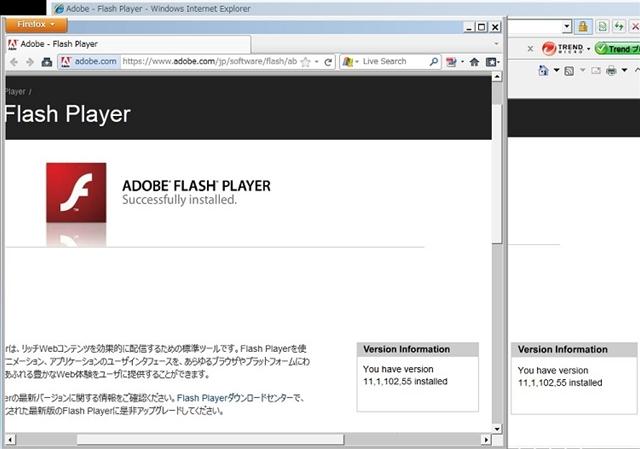Open the bookmarks menu icon in Firefox
Screen dimensions: 640x449
pyautogui.click(x=492, y=62)
